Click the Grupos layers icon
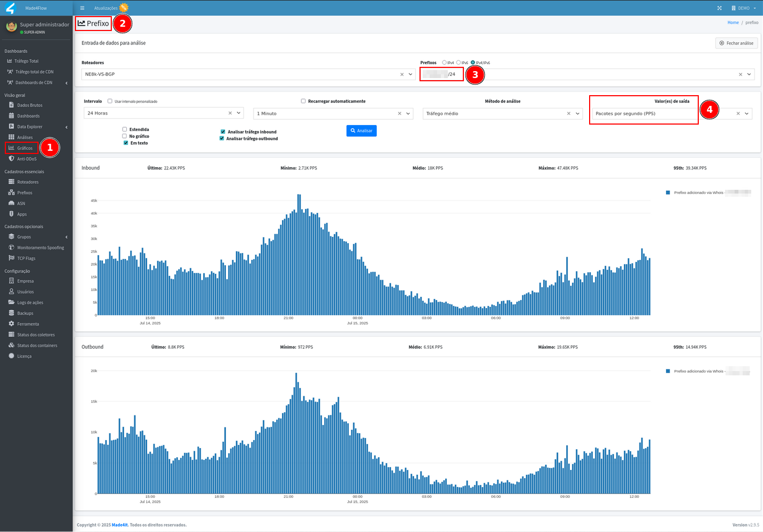Viewport: 763px width, 532px height. tap(11, 236)
